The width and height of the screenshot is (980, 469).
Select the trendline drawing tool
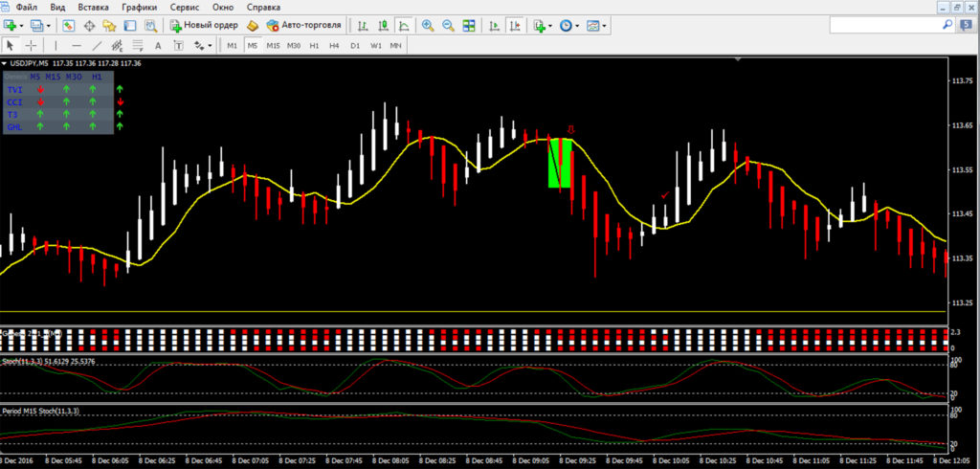97,46
